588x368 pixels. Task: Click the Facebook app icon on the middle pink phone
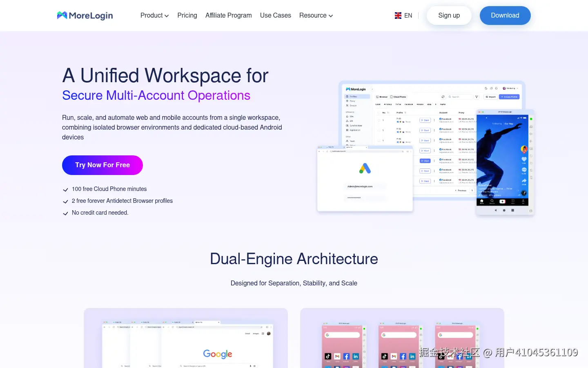(x=403, y=356)
